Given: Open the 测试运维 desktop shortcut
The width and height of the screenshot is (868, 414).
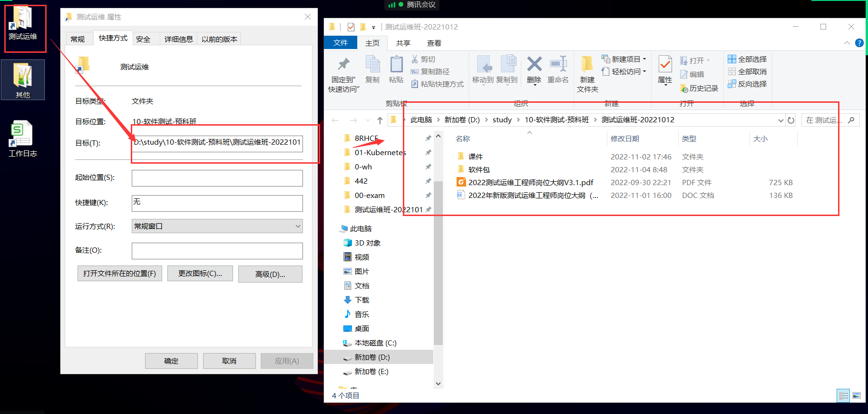Looking at the screenshot, I should pos(22,24).
